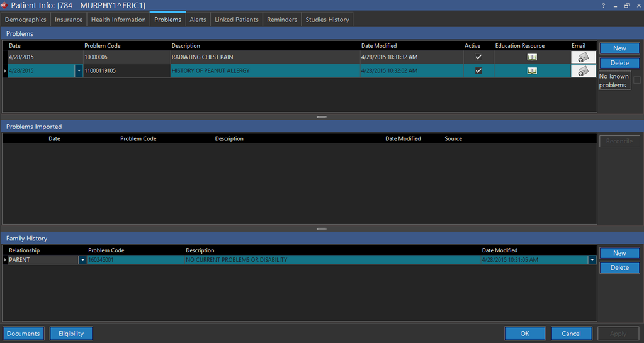Screen dimensions: 644x343
Task: Check the No known problems checkbox
Action: 636,81
